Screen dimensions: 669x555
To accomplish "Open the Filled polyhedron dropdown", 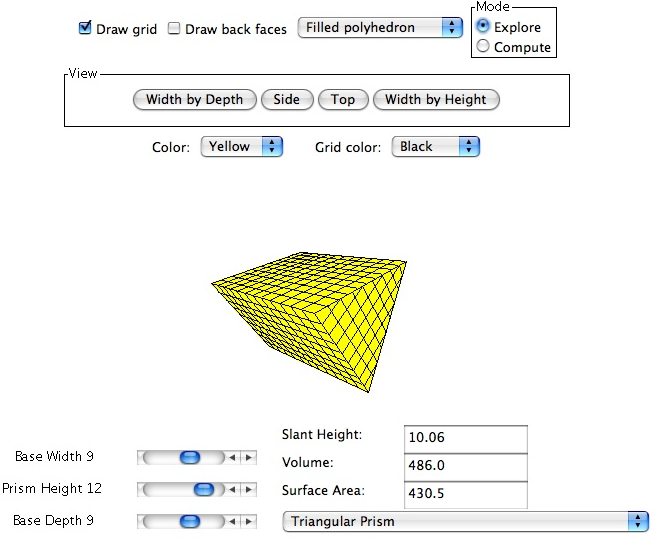I will pos(379,28).
